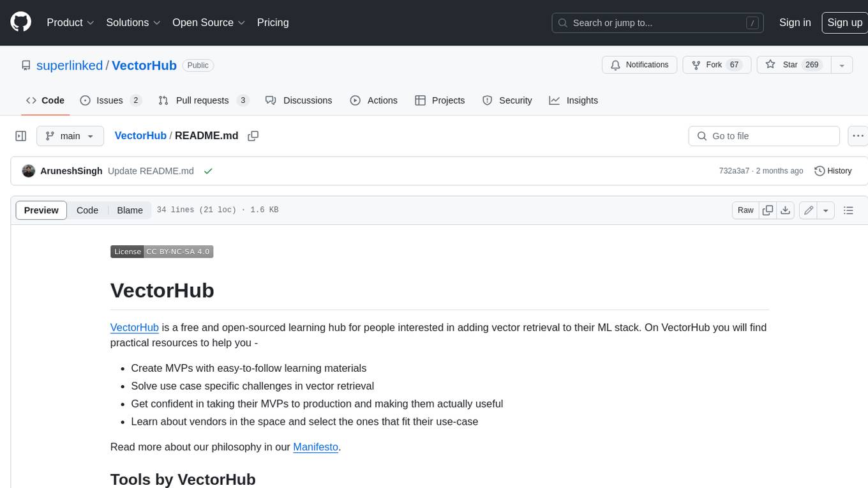This screenshot has width=868, height=488.
Task: Open the Manifesto link
Action: [x=315, y=447]
